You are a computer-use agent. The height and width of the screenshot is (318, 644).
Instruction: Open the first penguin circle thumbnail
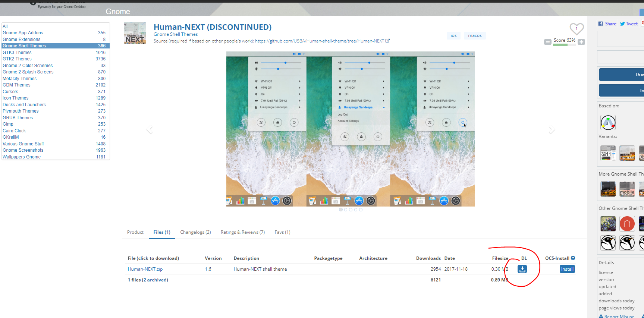[608, 243]
